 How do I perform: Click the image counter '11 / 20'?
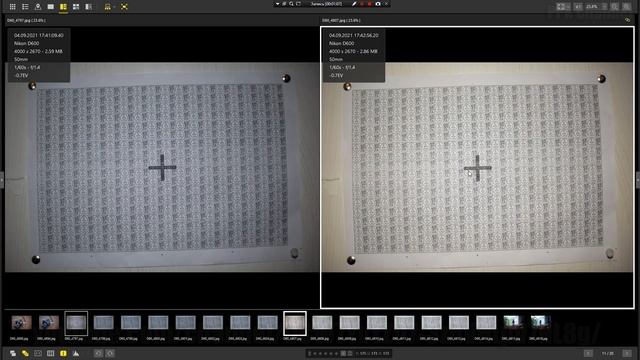[607, 353]
